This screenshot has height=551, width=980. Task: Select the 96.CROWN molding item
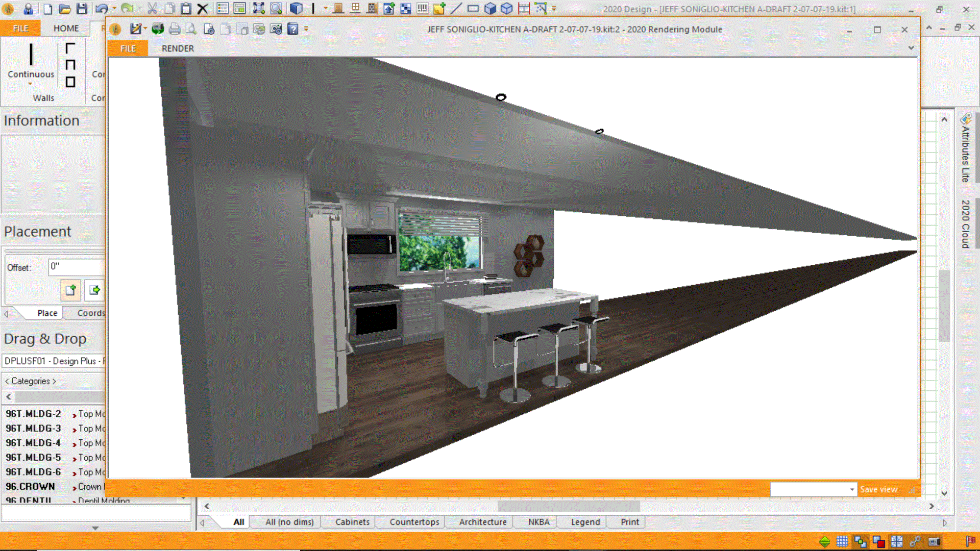[54, 487]
